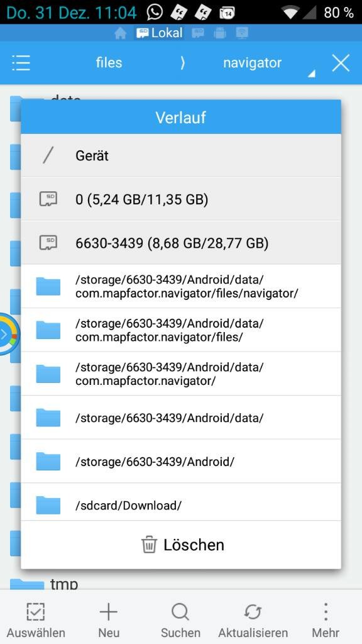Tap the Neu plus icon

[109, 612]
